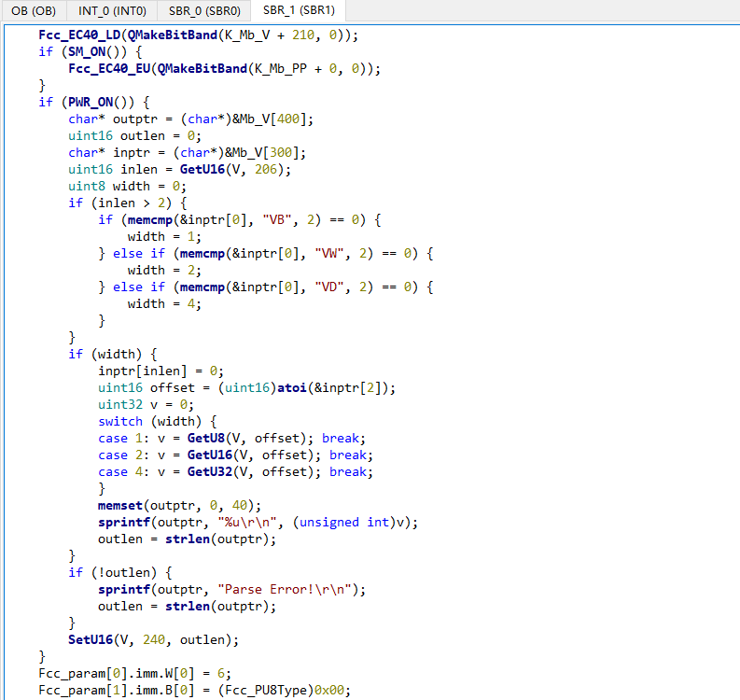Select the SBR_0 (SBR0) tab

click(x=204, y=10)
